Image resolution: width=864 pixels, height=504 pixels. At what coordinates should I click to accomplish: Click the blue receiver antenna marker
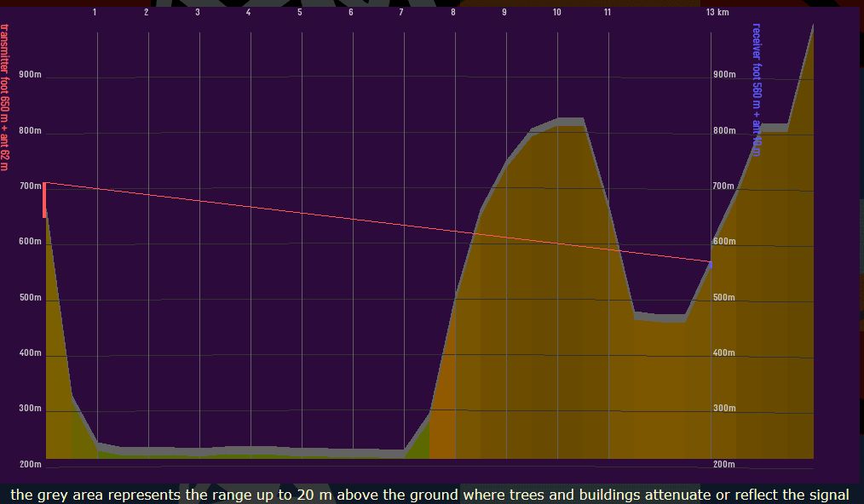pyautogui.click(x=711, y=265)
